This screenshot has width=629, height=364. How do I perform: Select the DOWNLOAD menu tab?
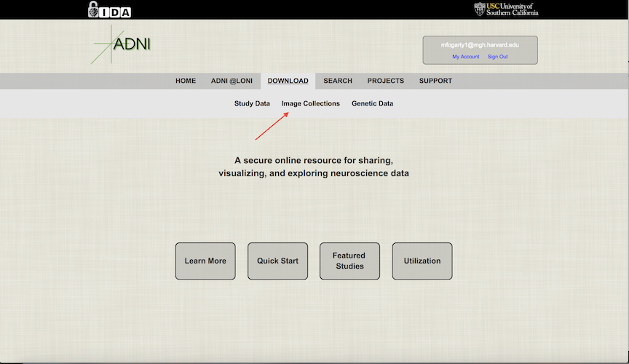[x=288, y=81]
